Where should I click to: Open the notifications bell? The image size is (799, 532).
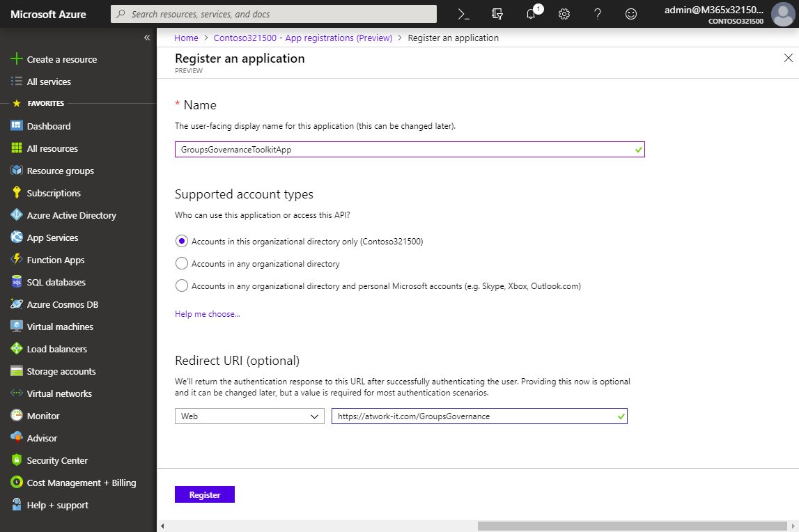click(x=531, y=14)
